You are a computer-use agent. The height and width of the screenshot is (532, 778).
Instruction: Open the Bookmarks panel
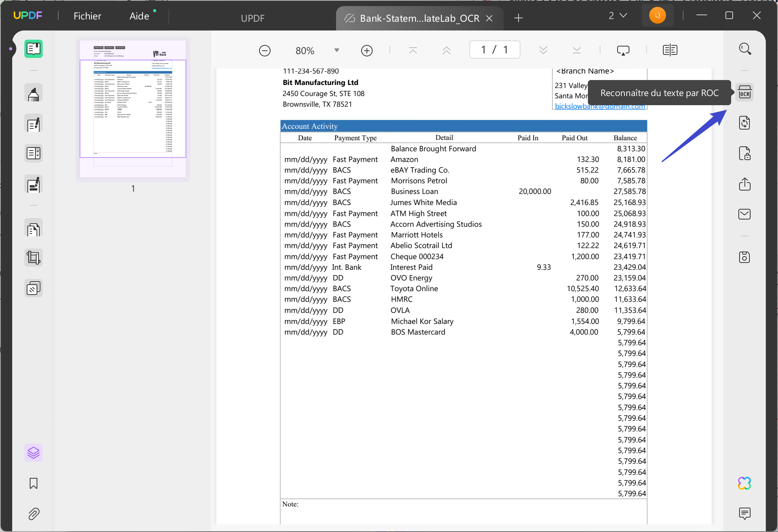pos(34,483)
